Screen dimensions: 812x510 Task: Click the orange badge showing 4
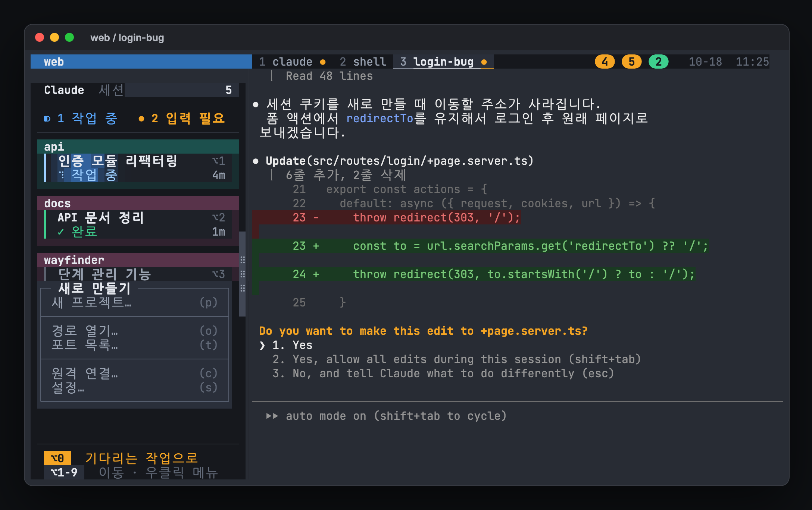[605, 62]
